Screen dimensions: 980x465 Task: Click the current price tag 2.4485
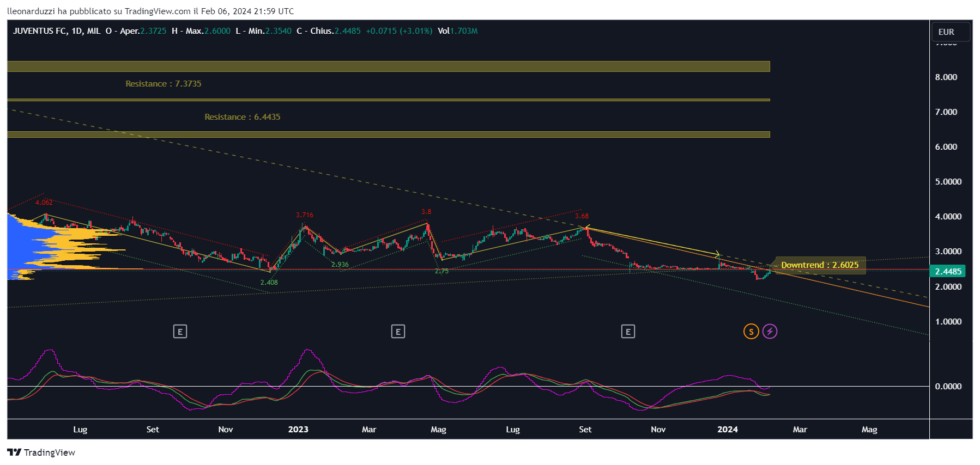point(948,271)
